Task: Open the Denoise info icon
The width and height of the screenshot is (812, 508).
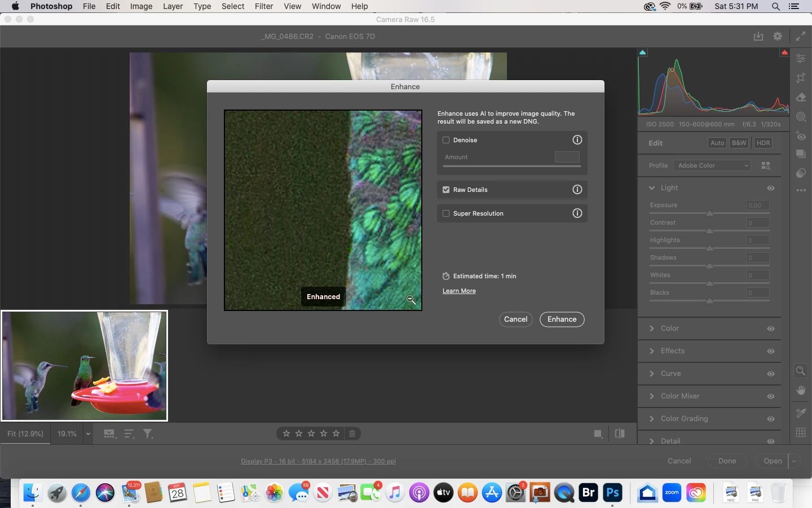Action: 577,140
